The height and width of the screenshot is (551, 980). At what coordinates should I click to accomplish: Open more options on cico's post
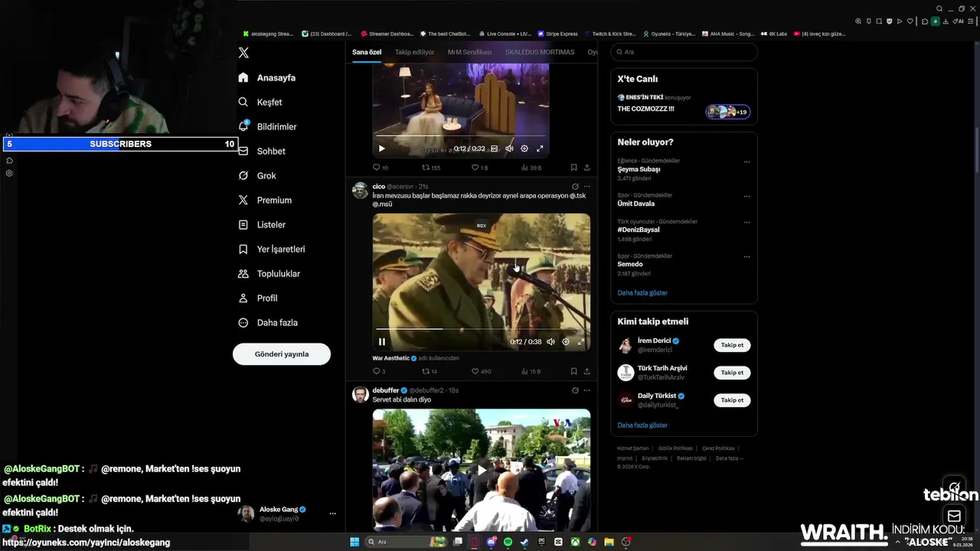pos(587,186)
